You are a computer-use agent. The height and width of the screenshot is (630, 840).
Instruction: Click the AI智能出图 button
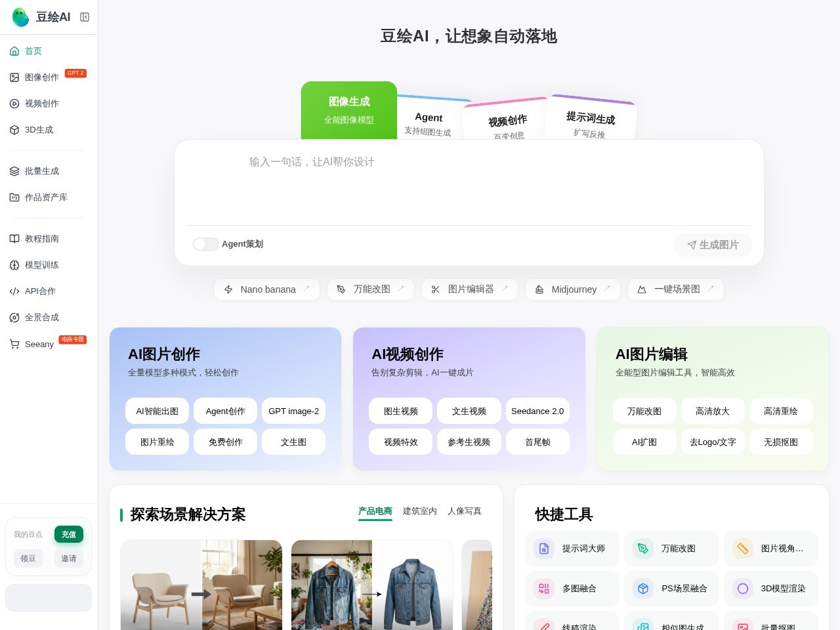click(x=157, y=411)
